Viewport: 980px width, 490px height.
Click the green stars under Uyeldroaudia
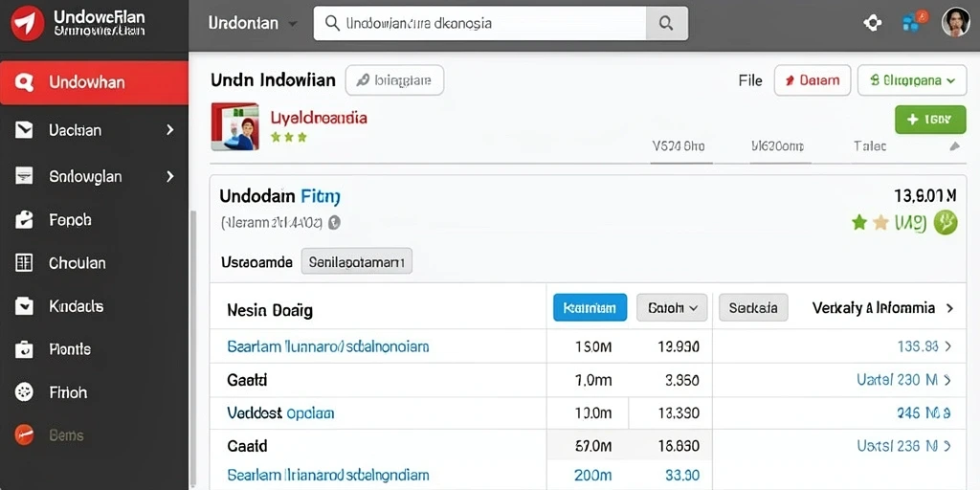coord(288,136)
